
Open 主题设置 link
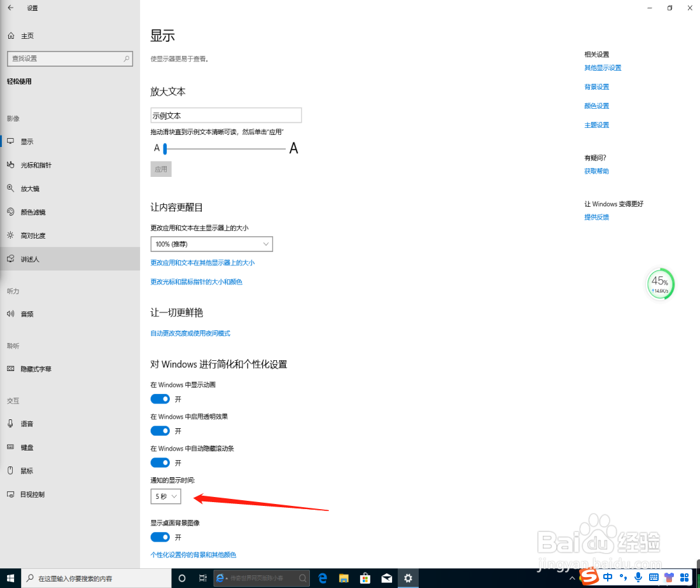pos(596,125)
